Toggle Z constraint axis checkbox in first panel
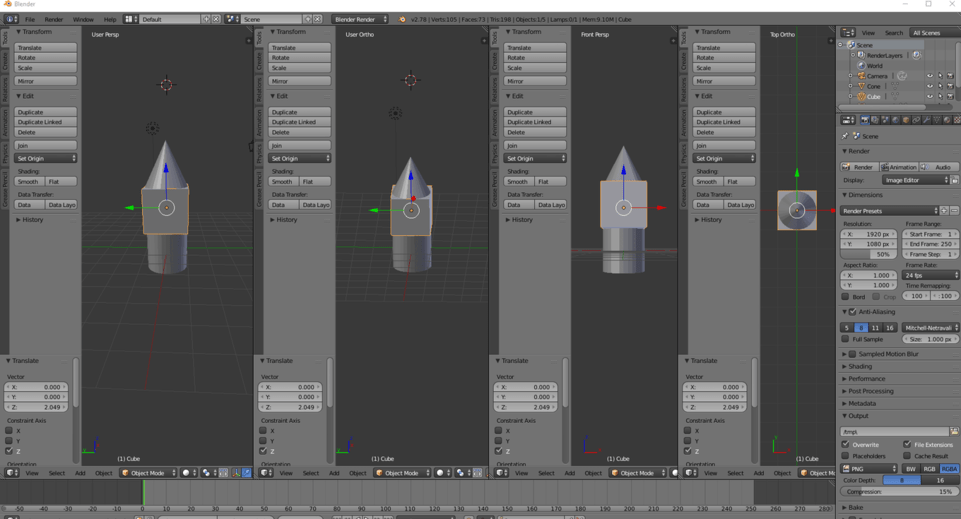Screen dimensions: 961x519 [x=9, y=451]
